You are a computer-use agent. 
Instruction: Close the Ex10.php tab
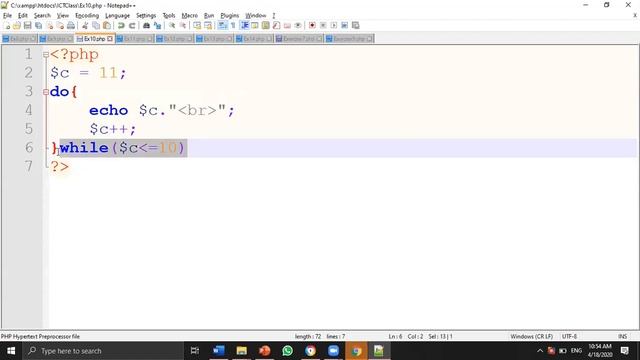pyautogui.click(x=110, y=39)
